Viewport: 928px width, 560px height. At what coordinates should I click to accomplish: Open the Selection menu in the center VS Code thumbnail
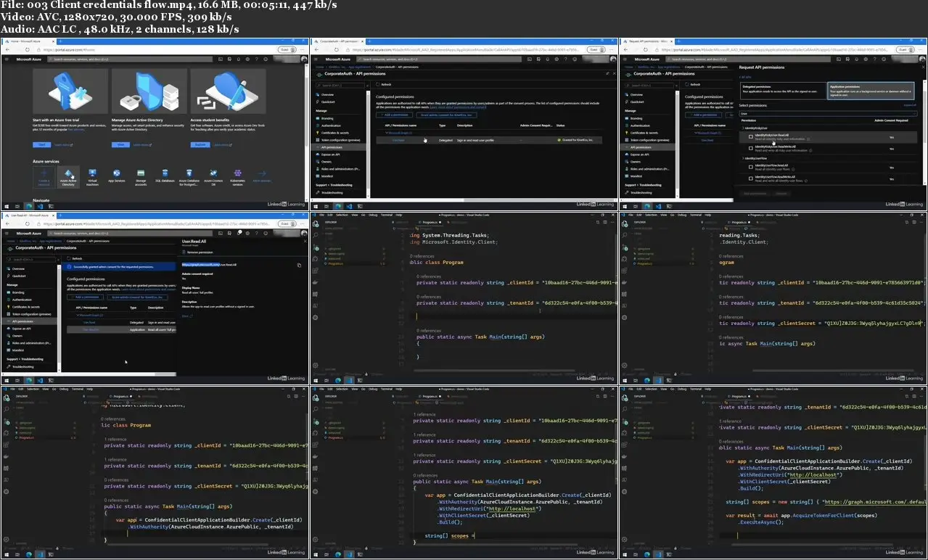[x=342, y=215]
